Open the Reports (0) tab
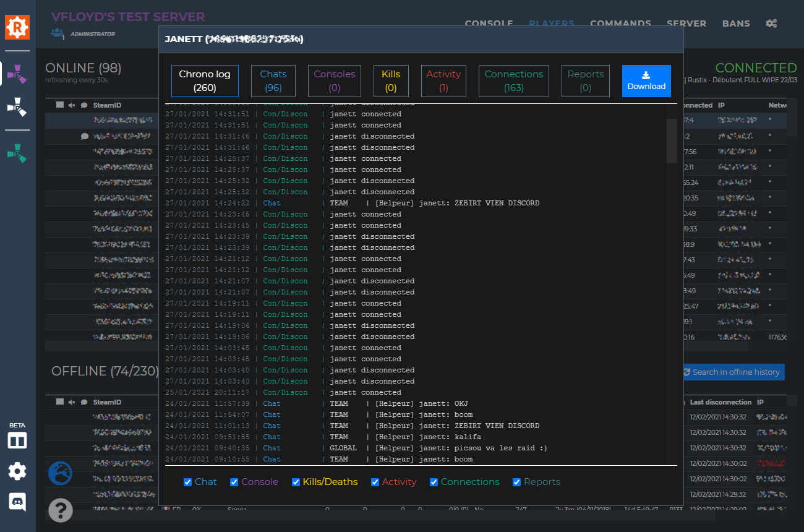 click(x=586, y=81)
